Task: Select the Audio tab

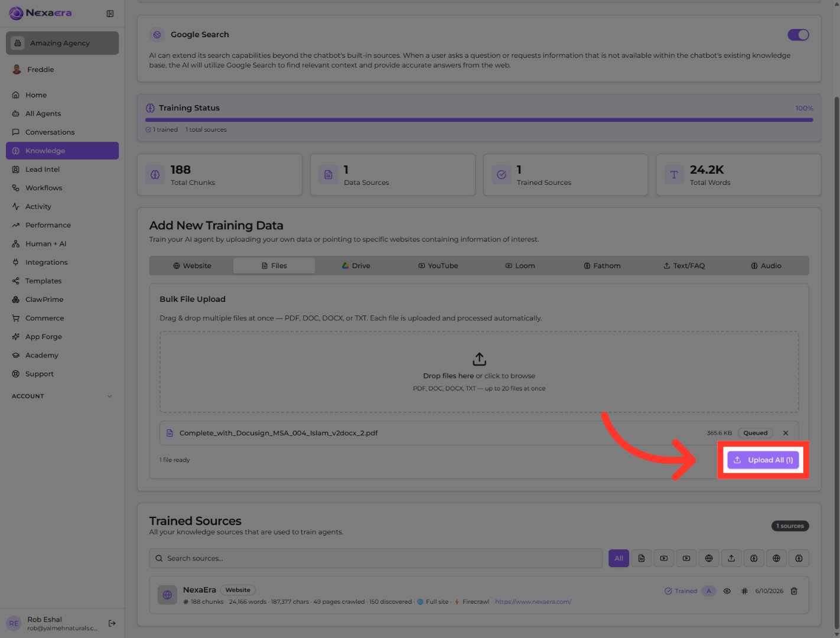Action: point(766,266)
